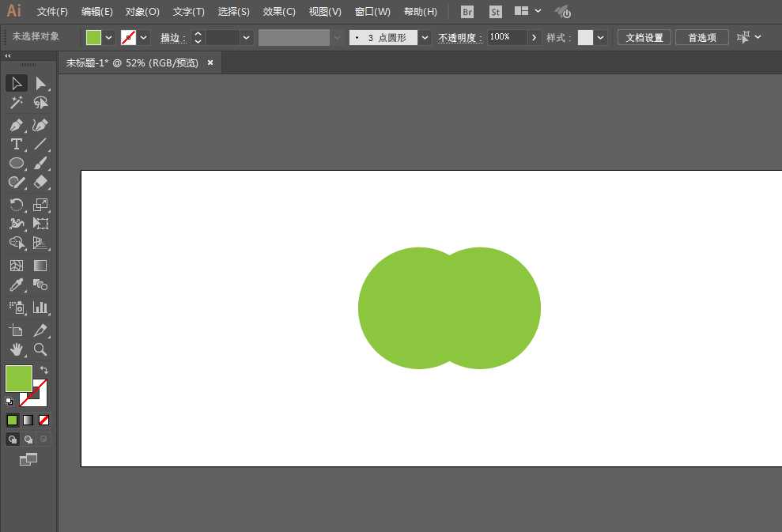Click the 文档设置 button

click(x=643, y=36)
